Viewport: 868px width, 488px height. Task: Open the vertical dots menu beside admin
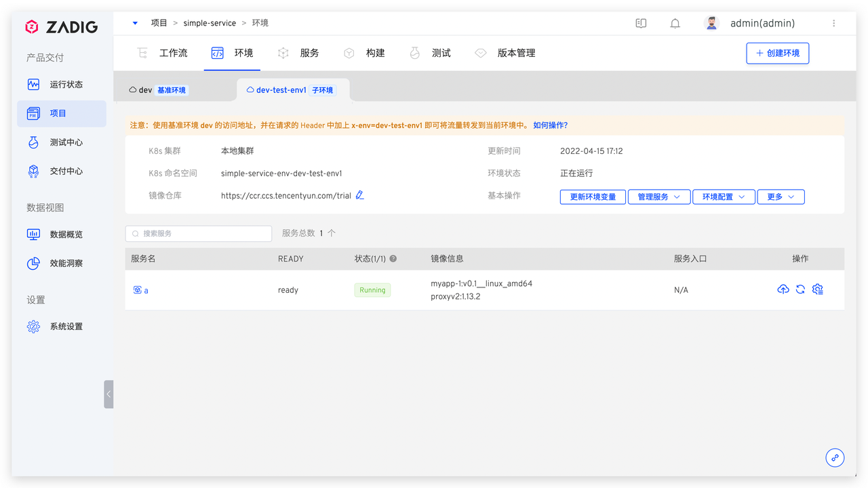tap(833, 23)
